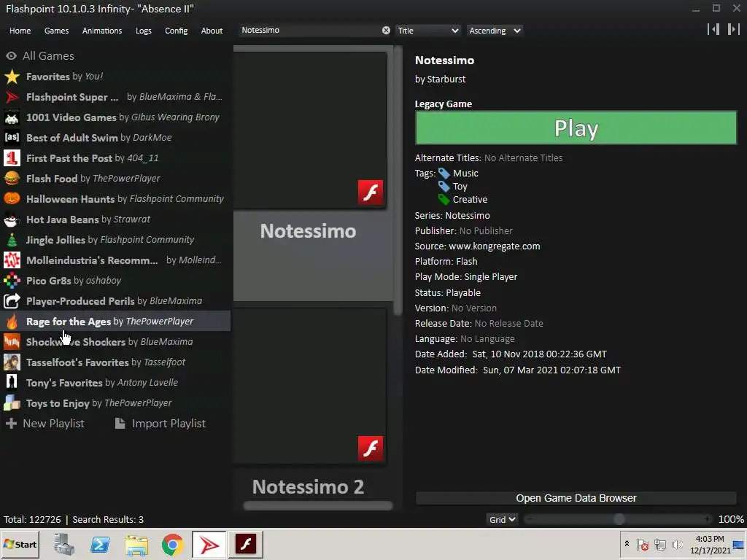The image size is (747, 560).
Task: Open the Games tab
Action: [x=56, y=31]
